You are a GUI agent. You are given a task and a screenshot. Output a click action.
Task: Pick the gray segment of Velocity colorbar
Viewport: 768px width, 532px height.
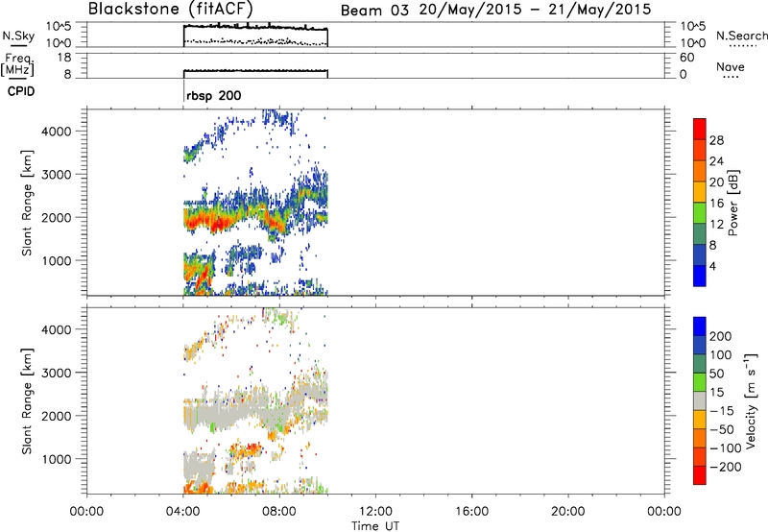(700, 401)
